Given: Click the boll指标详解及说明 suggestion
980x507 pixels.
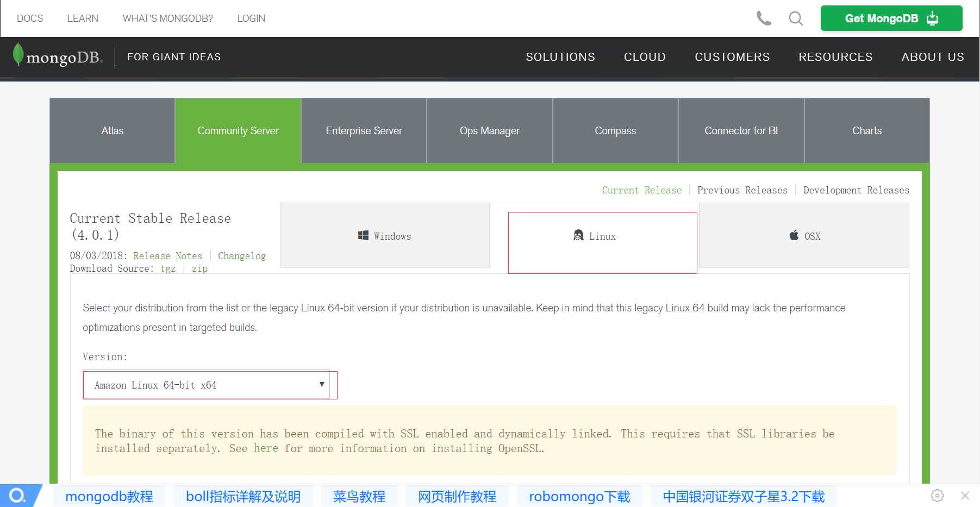Looking at the screenshot, I should [x=243, y=496].
